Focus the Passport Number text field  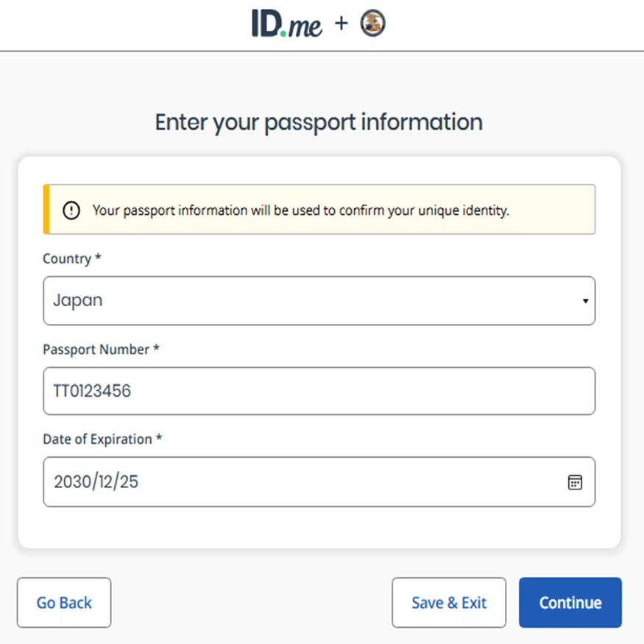click(319, 391)
